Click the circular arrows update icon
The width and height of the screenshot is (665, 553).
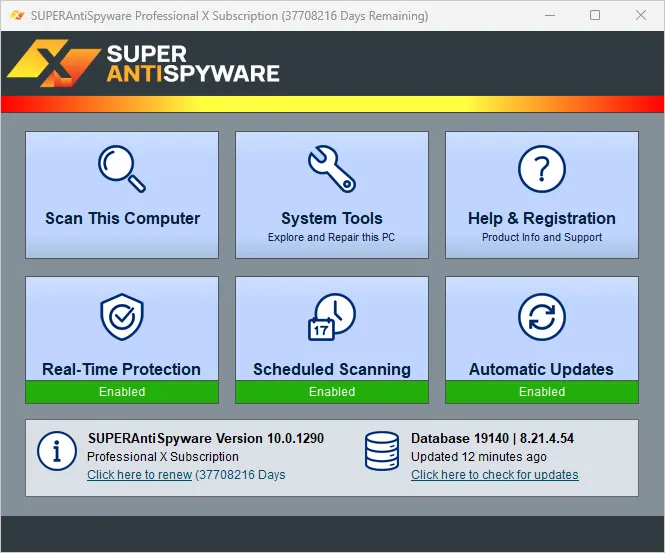tap(542, 316)
